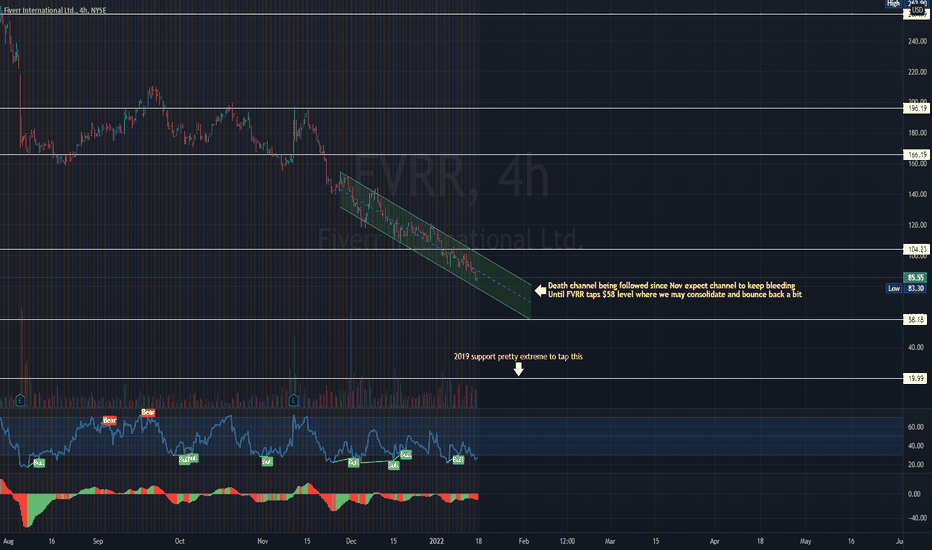Select the Bull label nearest the Nov mark
This screenshot has width=932, height=550.
(x=267, y=461)
